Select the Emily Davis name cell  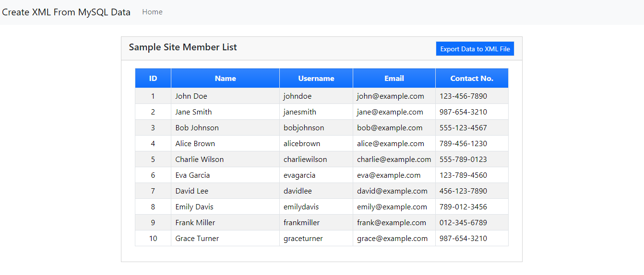(226, 206)
